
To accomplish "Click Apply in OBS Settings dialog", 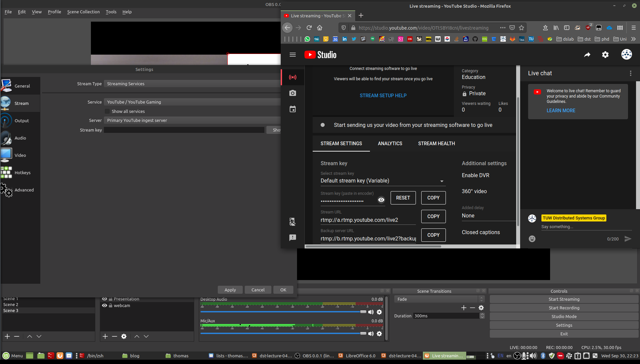I will click(230, 290).
